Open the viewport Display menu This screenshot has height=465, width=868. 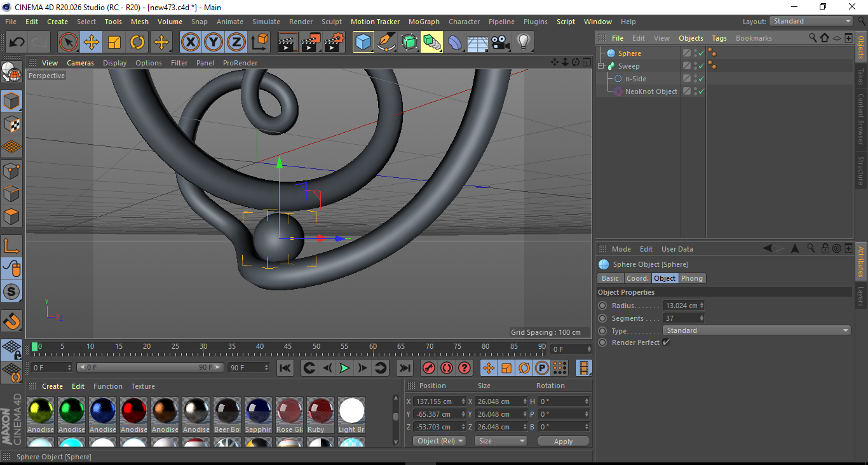(115, 63)
